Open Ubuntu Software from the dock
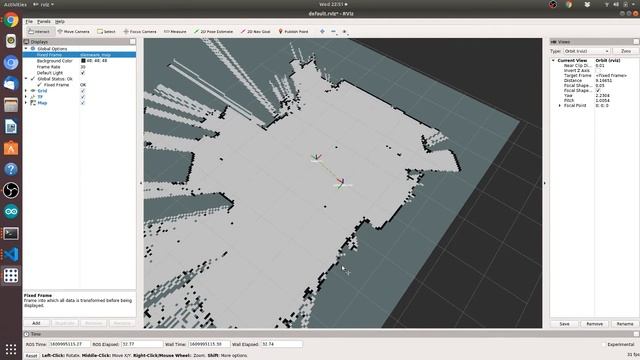The image size is (640, 360). click(11, 148)
